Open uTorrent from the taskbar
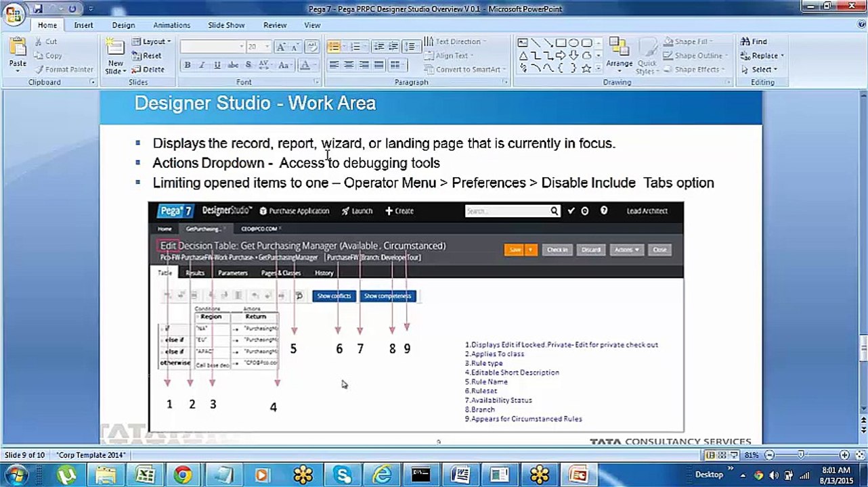The height and width of the screenshot is (487, 868). click(66, 475)
